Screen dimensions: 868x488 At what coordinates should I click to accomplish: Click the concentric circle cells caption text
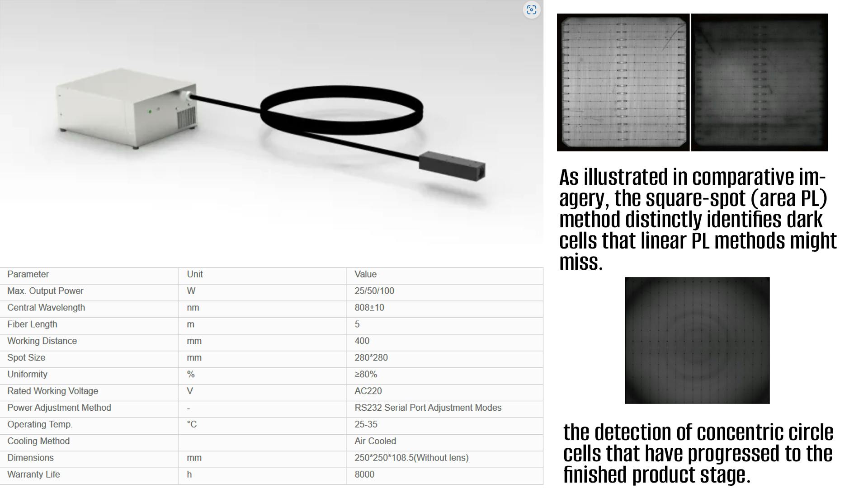pyautogui.click(x=698, y=453)
